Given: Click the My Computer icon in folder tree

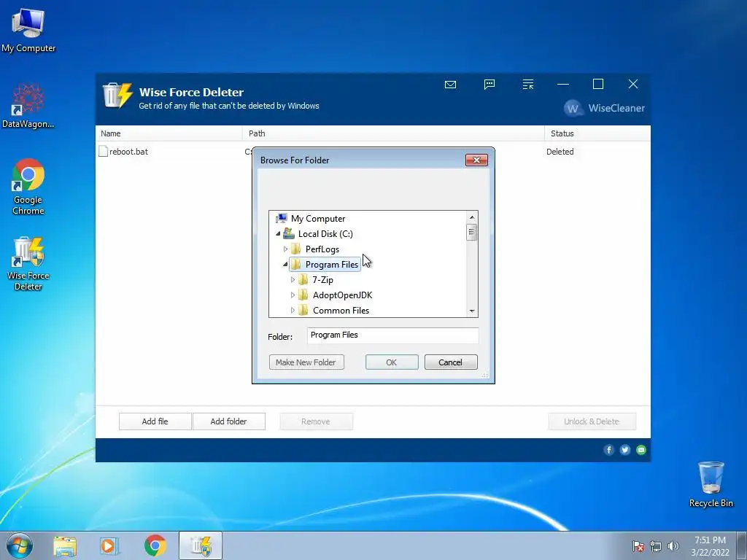Looking at the screenshot, I should [282, 219].
